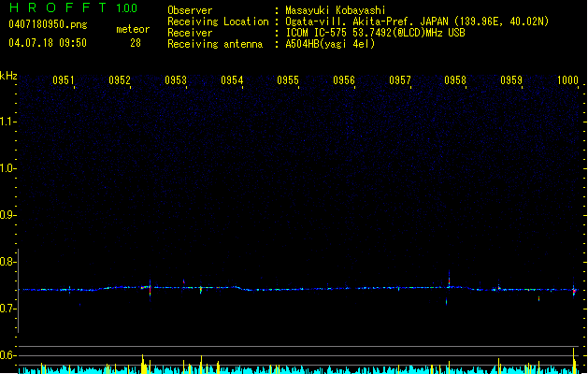Click the 'Receiving Location' field label

pos(218,22)
